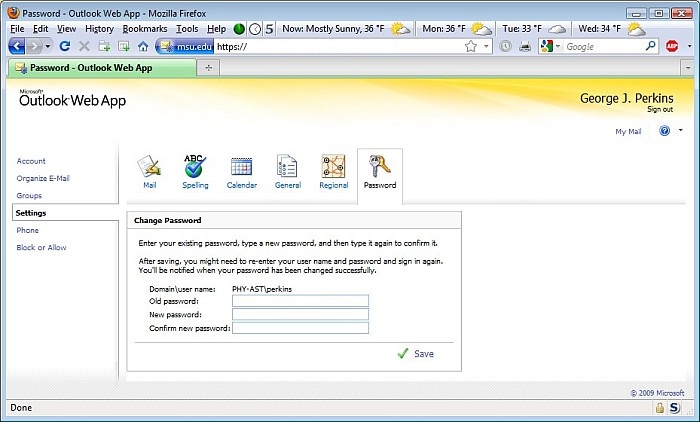Save the new password
This screenshot has height=422, width=700.
pos(416,354)
